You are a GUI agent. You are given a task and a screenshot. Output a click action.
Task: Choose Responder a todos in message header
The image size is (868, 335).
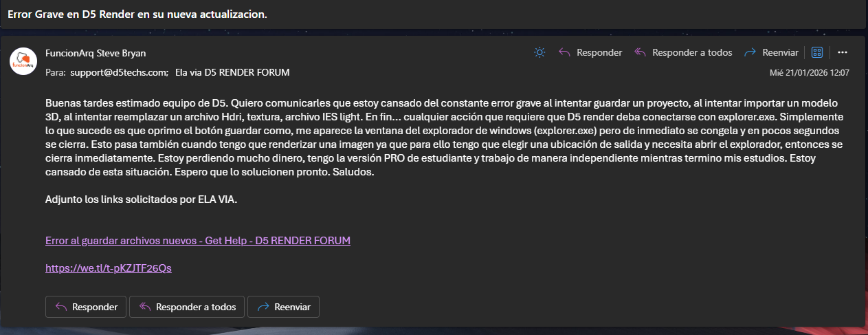click(x=683, y=52)
